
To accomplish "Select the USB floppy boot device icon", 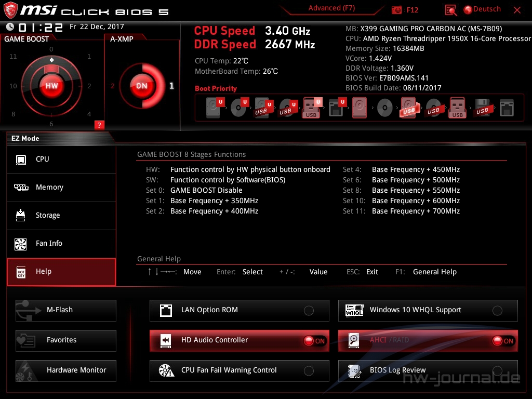I will click(482, 108).
